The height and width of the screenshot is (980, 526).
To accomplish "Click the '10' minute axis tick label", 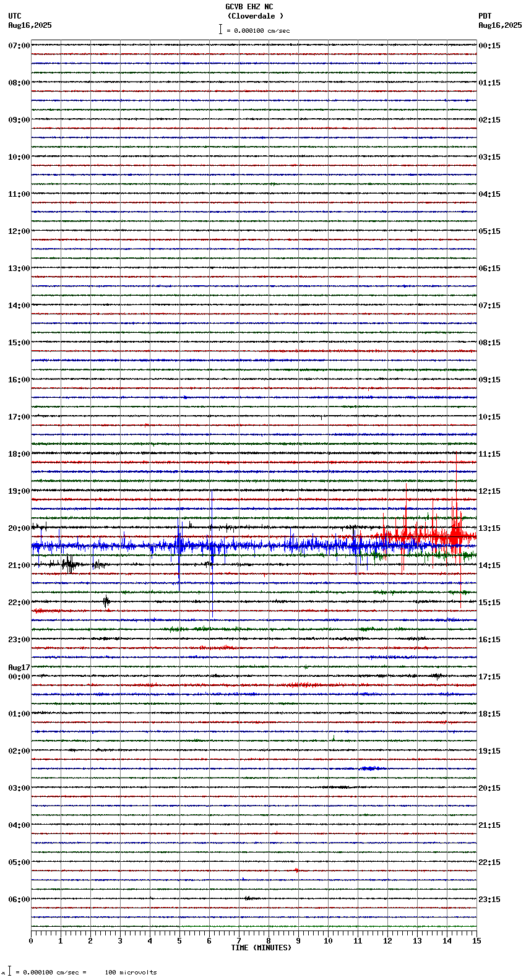I will 328,941.
